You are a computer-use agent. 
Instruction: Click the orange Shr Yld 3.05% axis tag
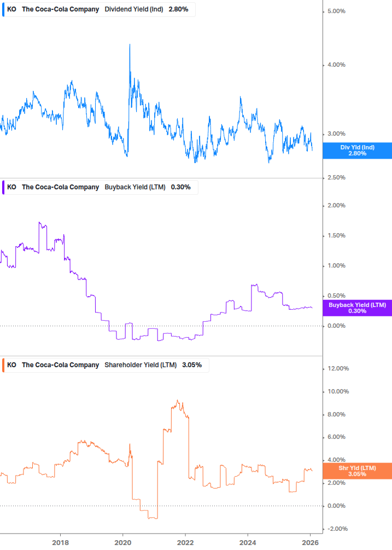(x=357, y=471)
